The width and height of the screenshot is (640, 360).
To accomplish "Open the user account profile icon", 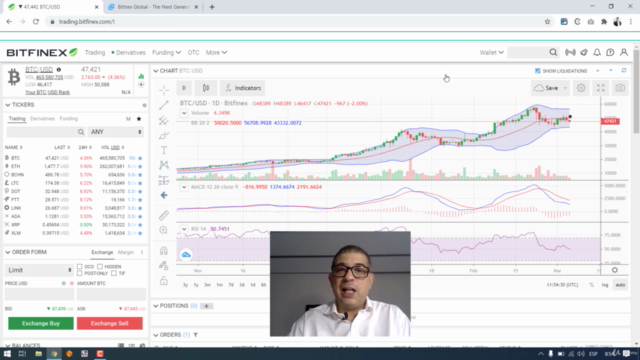I will 624,52.
